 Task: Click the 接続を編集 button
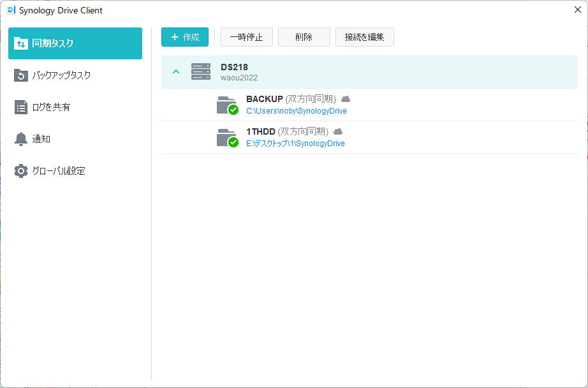[365, 37]
